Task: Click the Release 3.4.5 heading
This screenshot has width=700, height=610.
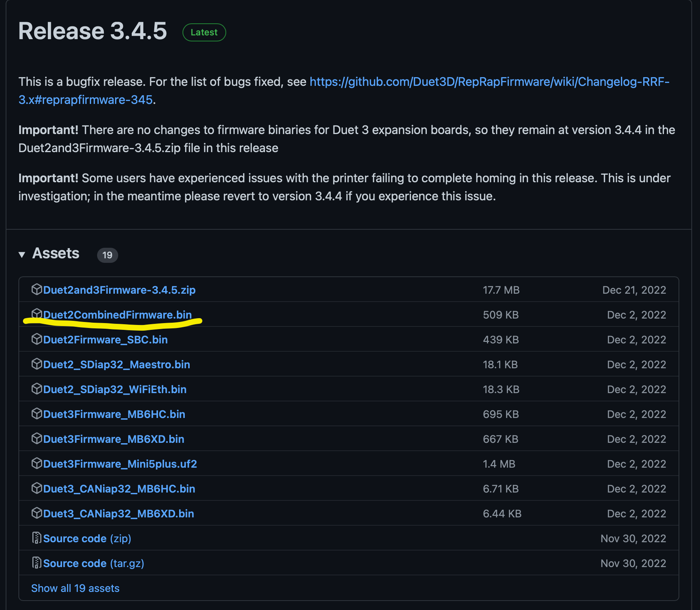Action: tap(93, 31)
